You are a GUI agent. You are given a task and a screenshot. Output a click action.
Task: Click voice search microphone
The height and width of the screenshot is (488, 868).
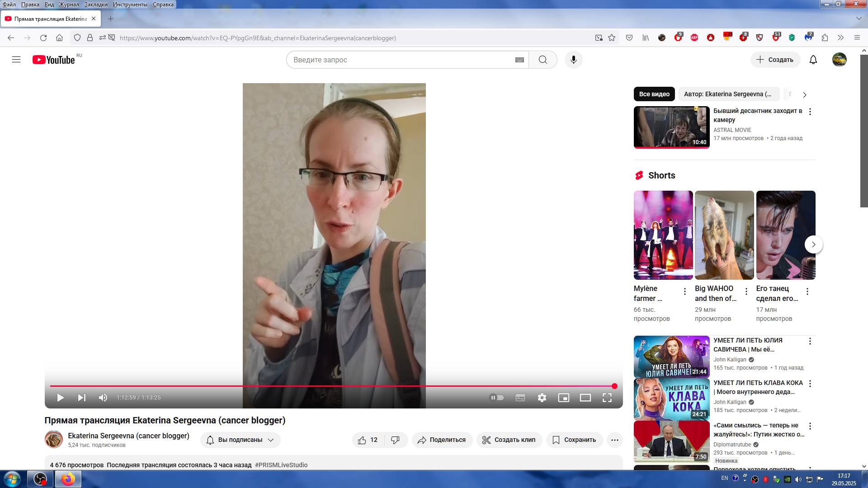573,60
